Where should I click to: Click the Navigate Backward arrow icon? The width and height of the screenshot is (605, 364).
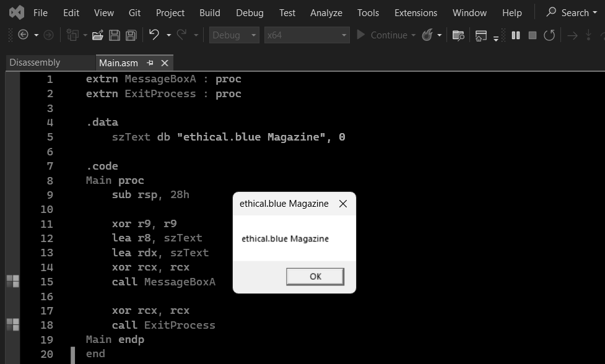tap(23, 35)
